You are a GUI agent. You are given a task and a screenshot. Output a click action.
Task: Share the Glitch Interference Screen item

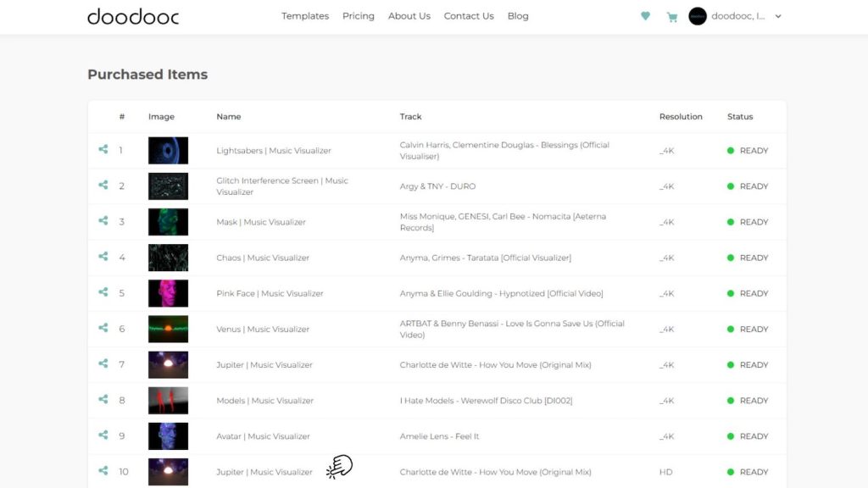coord(103,186)
